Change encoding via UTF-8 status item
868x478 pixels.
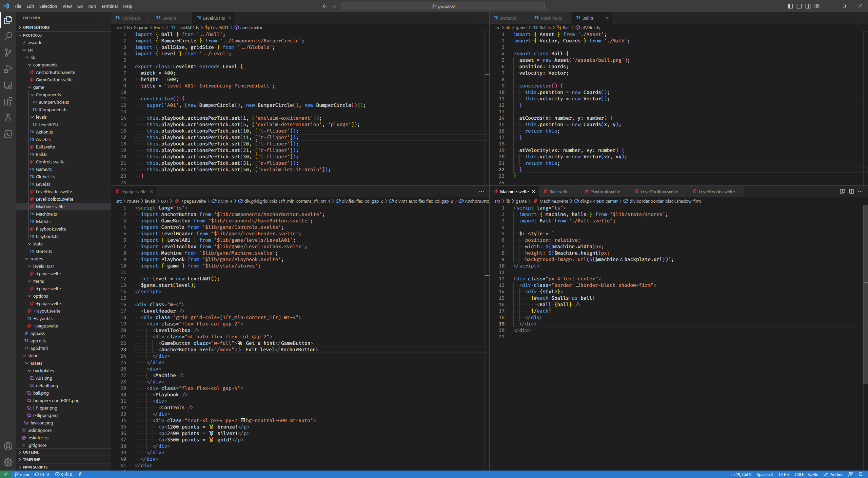tap(784, 474)
